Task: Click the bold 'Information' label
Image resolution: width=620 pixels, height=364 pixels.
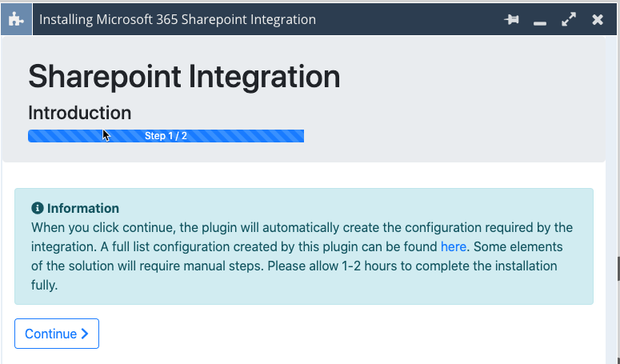Action: click(83, 208)
